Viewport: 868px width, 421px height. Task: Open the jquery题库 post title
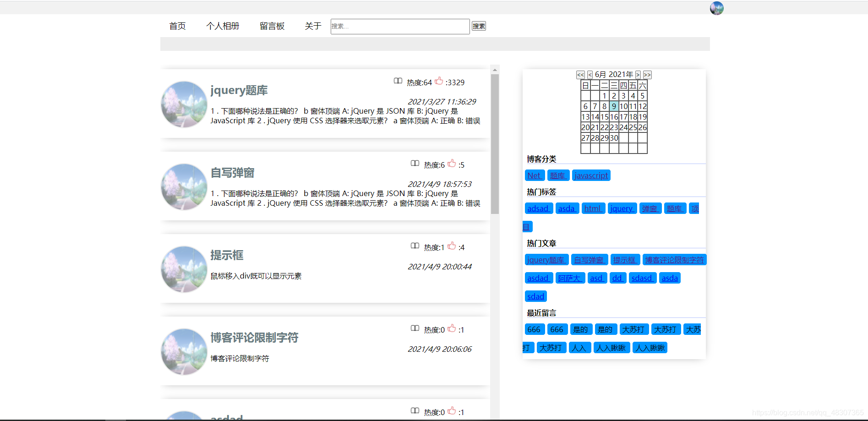pos(239,90)
